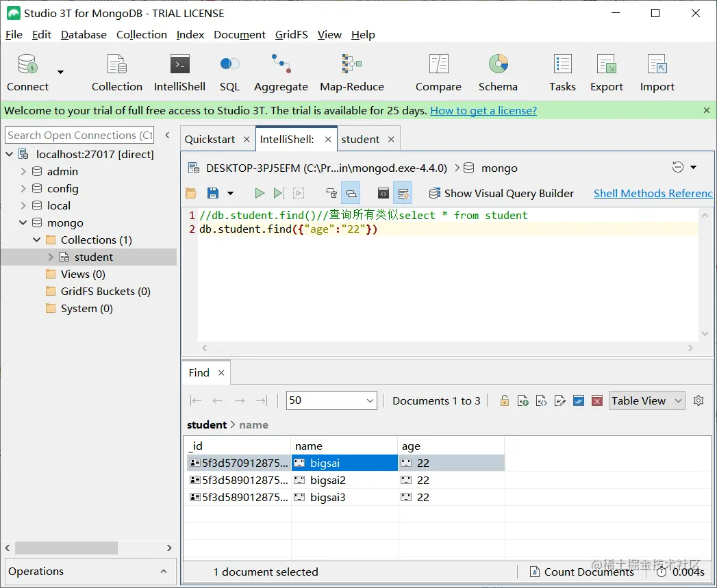The width and height of the screenshot is (717, 588).
Task: Click the red delete document icon
Action: click(x=596, y=401)
